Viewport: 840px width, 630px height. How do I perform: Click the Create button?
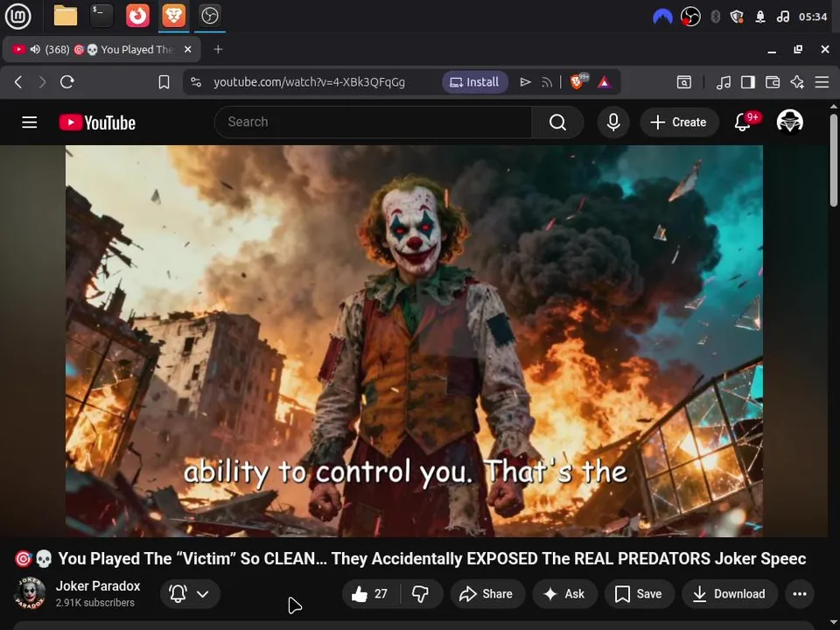click(679, 122)
